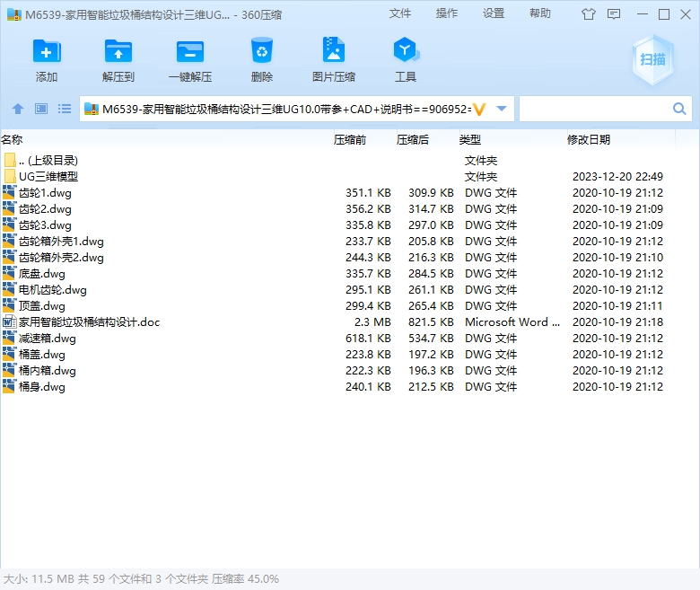Click the search magnifier icon

(x=679, y=109)
